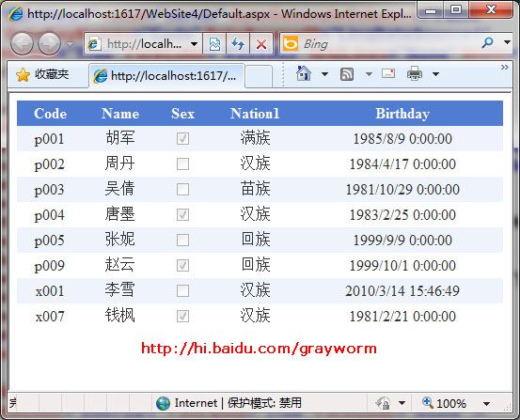Click the zoom magnifier 100% button

pos(444,403)
